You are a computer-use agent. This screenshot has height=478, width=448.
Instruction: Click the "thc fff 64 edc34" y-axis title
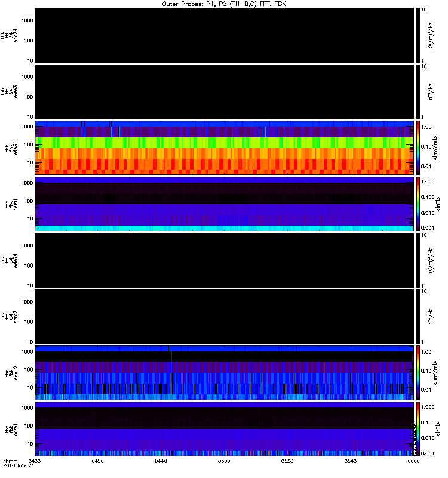[x=9, y=261]
